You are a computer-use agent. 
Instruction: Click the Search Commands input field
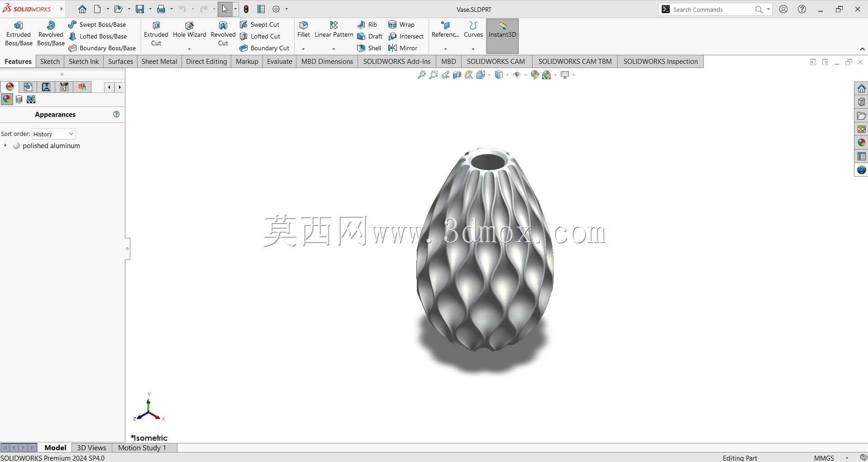(712, 10)
